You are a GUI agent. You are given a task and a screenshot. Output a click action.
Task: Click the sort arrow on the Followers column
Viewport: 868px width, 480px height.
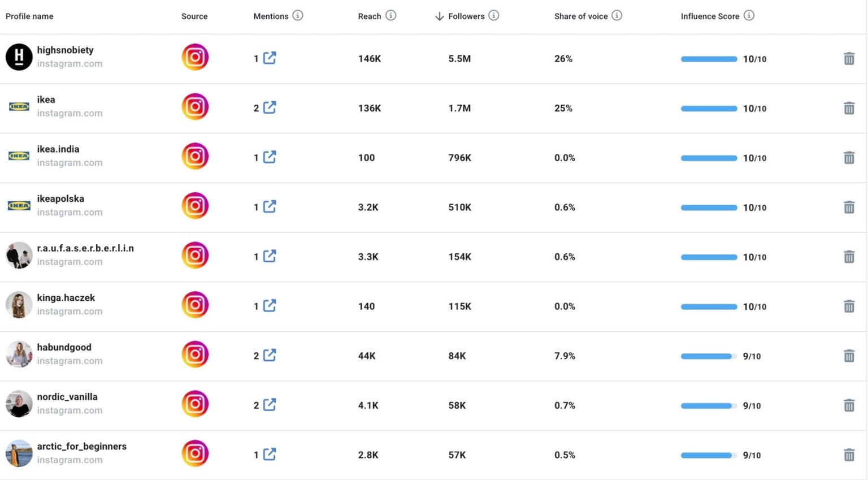(x=439, y=16)
